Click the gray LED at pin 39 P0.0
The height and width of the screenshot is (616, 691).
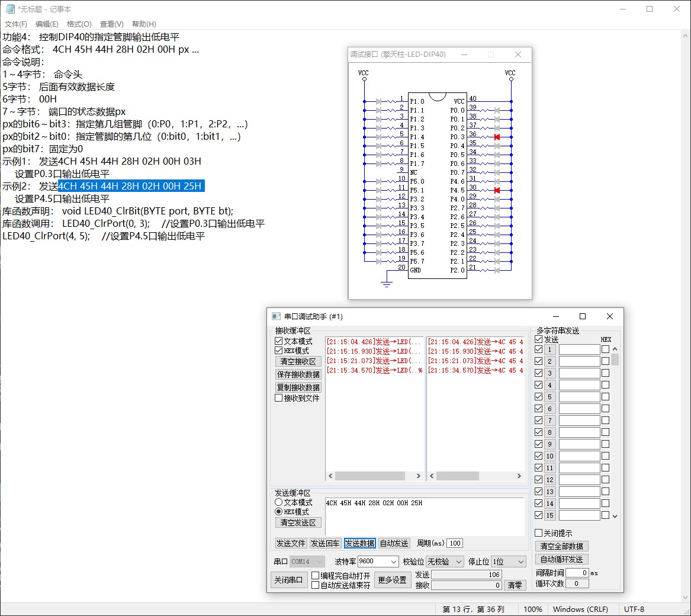[x=497, y=110]
